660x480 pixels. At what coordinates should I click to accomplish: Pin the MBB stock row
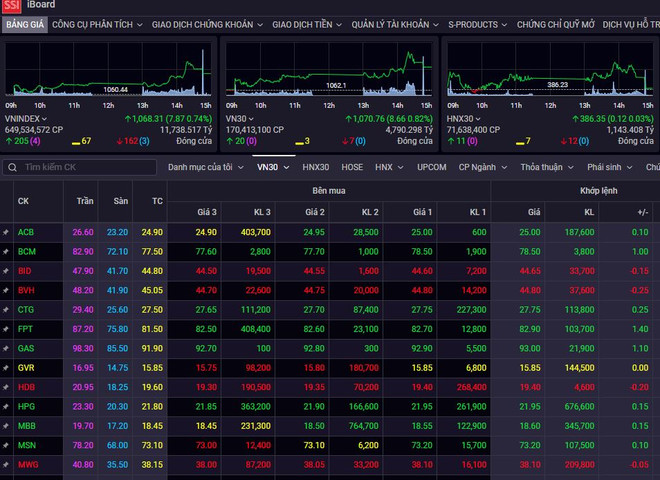click(x=6, y=426)
